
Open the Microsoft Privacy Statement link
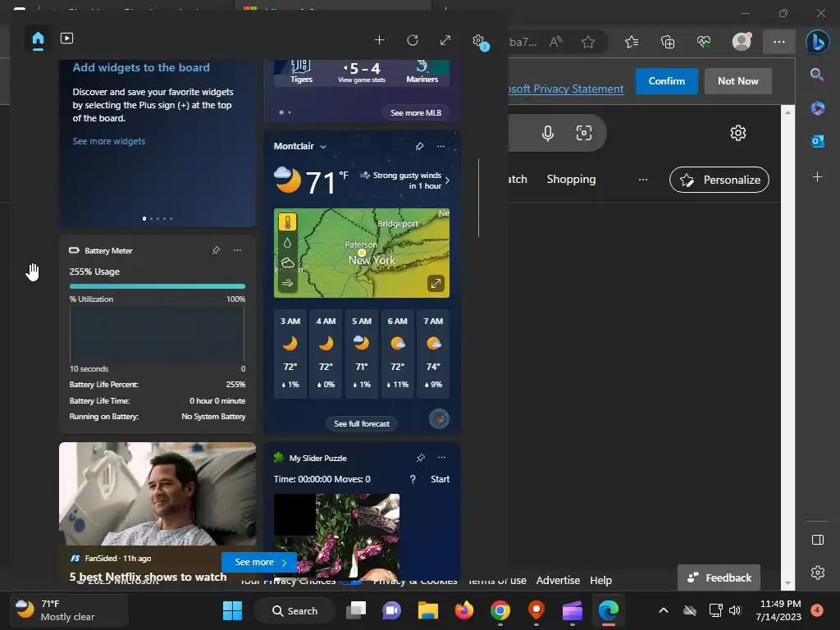566,89
